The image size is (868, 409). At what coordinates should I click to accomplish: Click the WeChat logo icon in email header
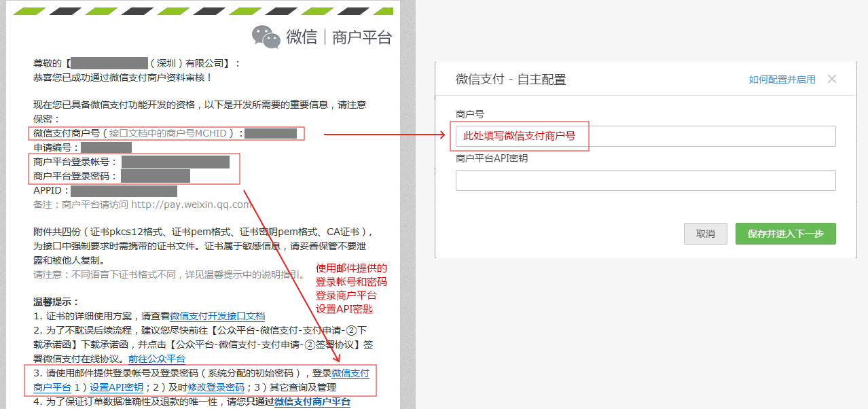tap(266, 37)
